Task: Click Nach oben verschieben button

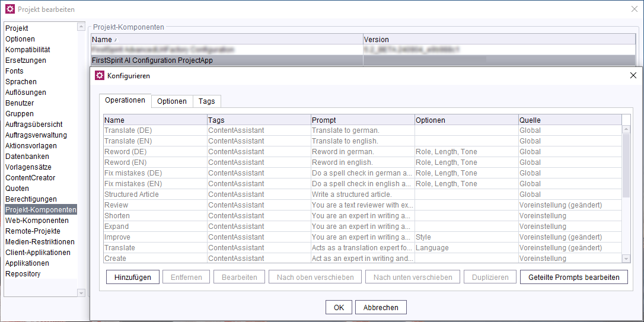Action: point(315,278)
